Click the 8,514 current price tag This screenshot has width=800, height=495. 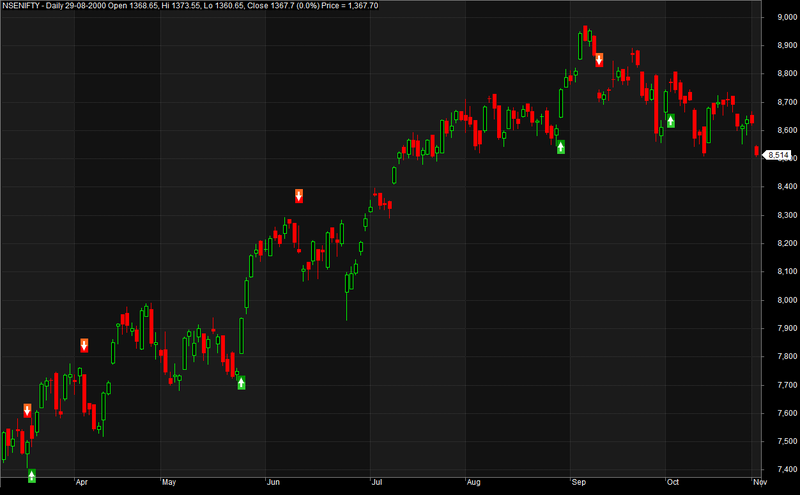coord(778,155)
